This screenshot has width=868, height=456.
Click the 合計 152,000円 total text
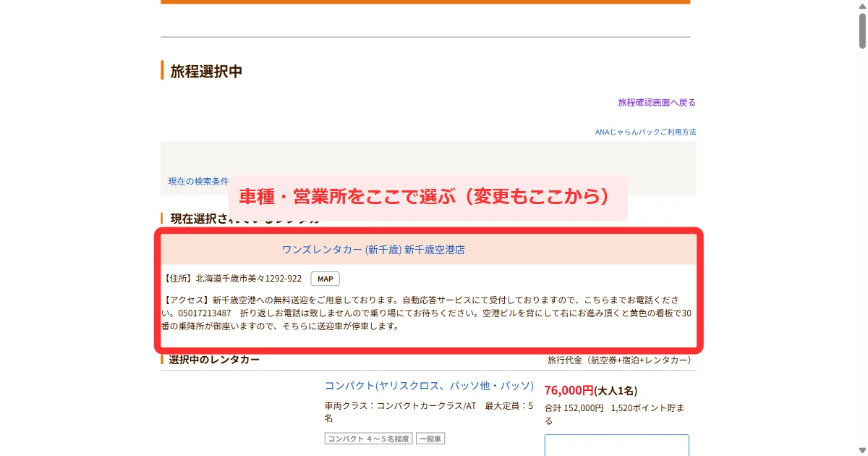point(574,408)
